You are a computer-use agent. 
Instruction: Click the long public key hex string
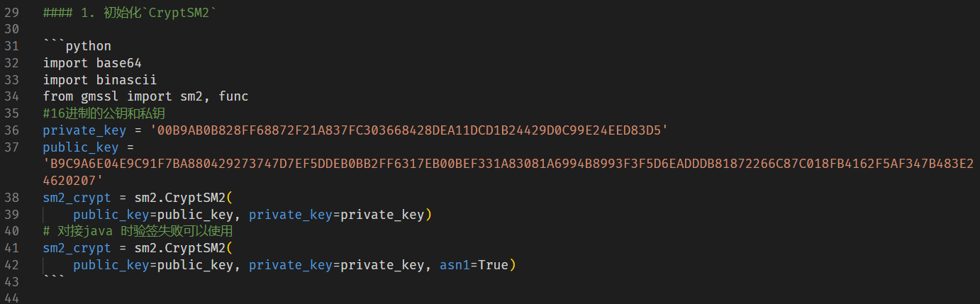point(508,164)
